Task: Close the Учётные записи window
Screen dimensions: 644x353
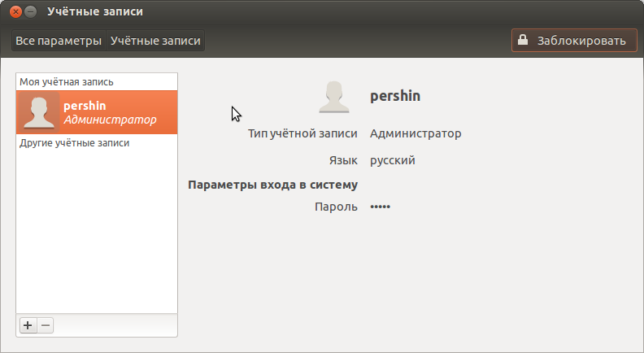Action: pos(15,11)
